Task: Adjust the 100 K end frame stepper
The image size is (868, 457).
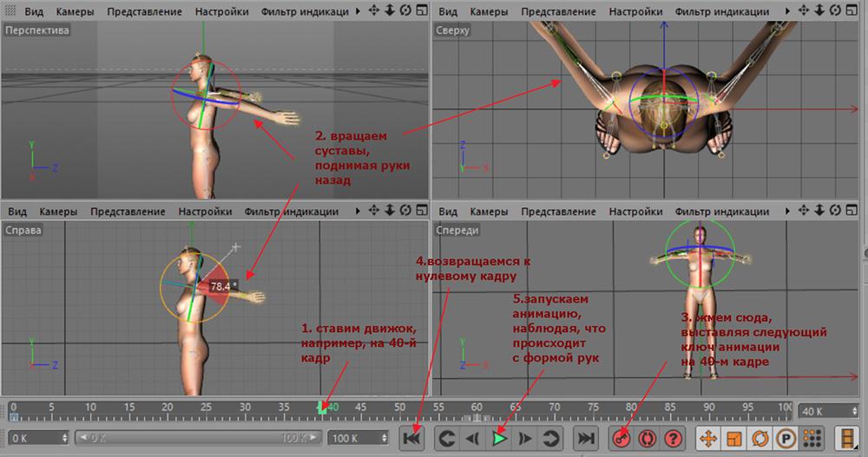Action: [x=385, y=438]
